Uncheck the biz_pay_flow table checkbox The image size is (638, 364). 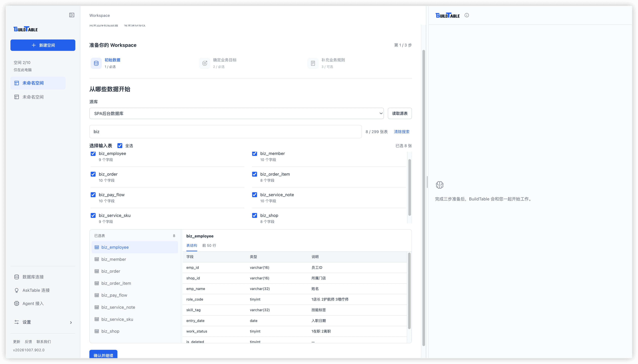click(93, 195)
